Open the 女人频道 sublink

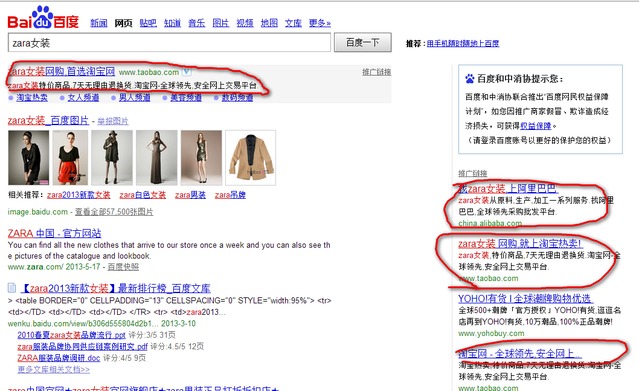tap(83, 97)
